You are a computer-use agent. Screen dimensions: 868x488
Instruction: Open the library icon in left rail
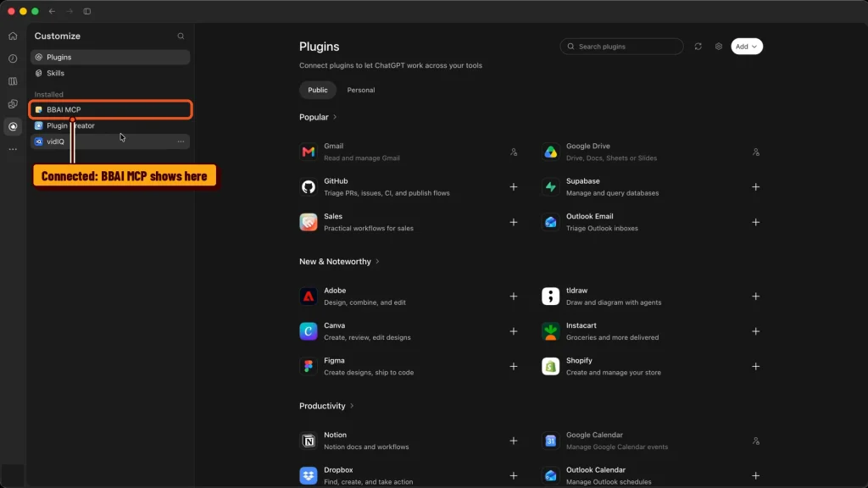click(13, 81)
